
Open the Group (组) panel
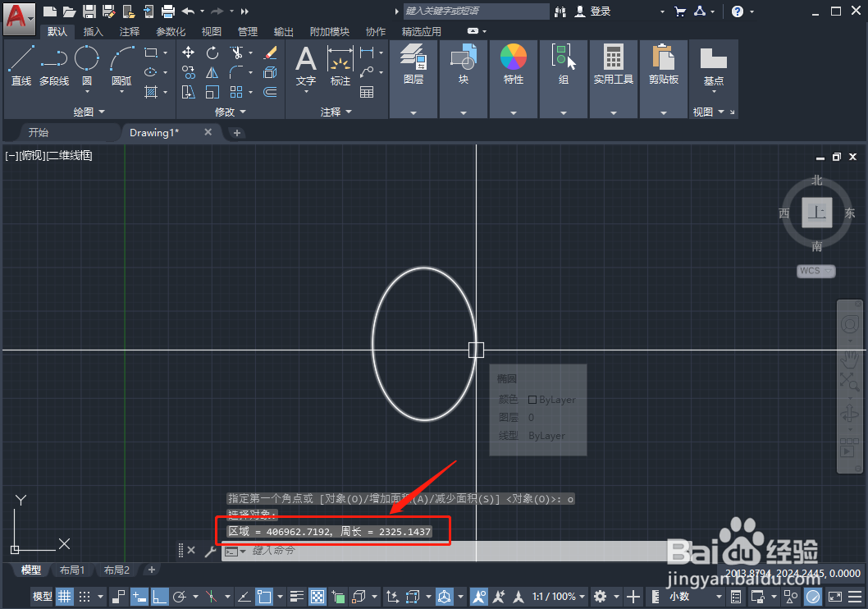coord(564,79)
